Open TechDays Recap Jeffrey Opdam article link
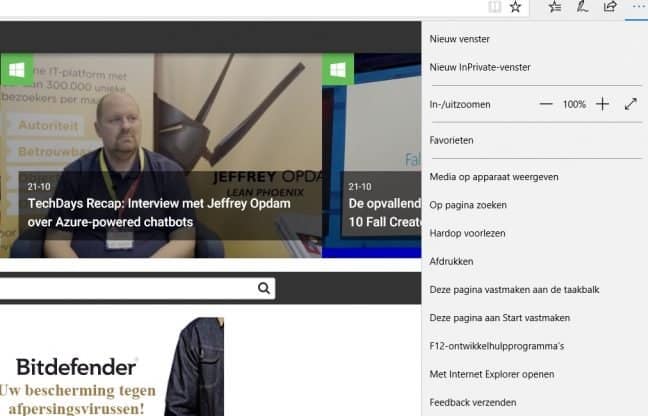 click(159, 213)
